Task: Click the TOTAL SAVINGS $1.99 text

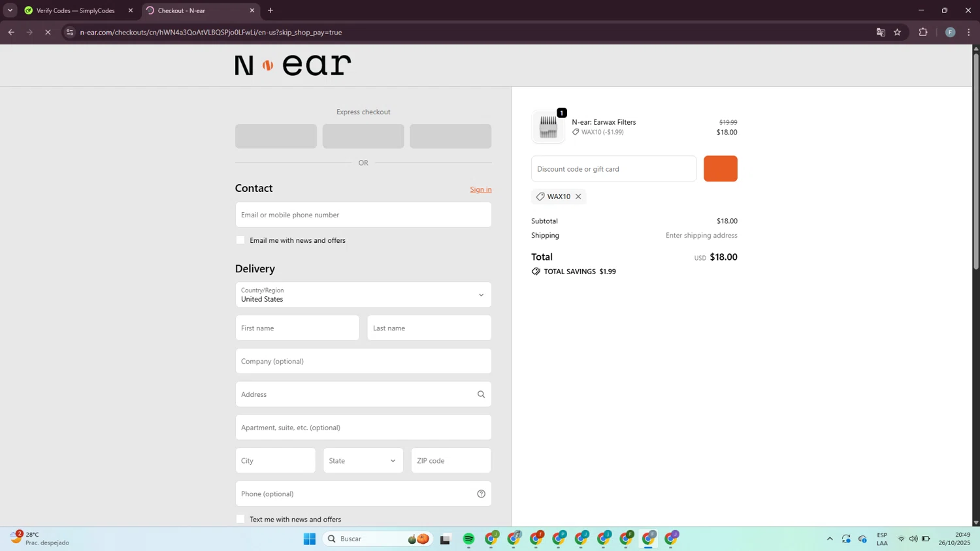Action: [x=580, y=272]
